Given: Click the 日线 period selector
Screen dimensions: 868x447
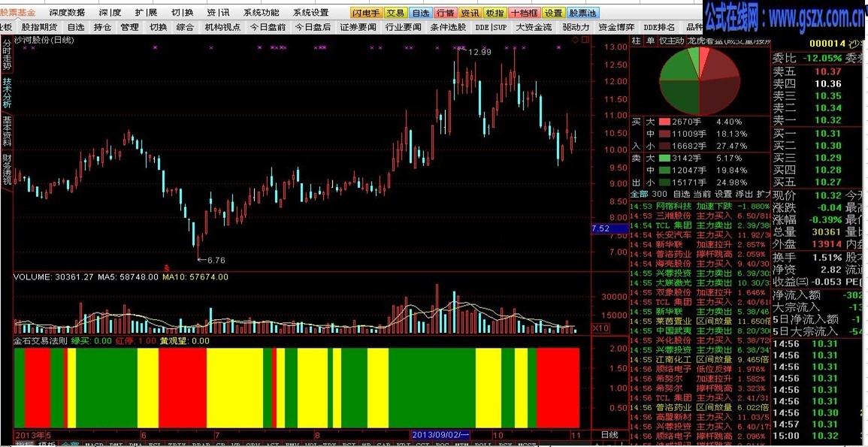Looking at the screenshot, I should pyautogui.click(x=609, y=436).
